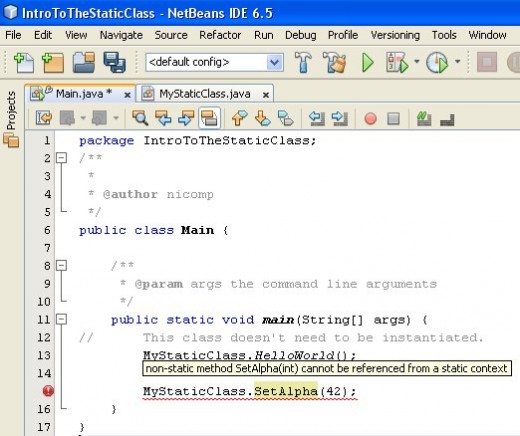
Task: Switch to the MyStaticClass.java tab
Action: [204, 94]
